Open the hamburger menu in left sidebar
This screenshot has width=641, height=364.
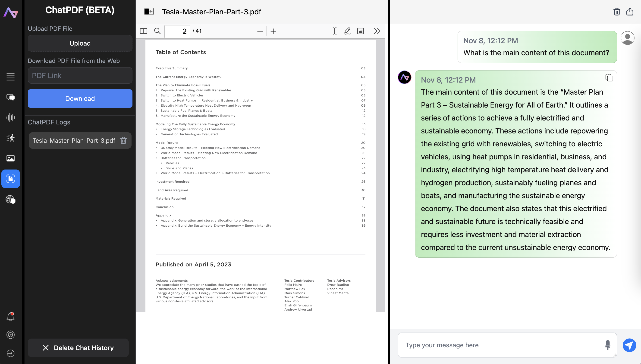(x=10, y=77)
